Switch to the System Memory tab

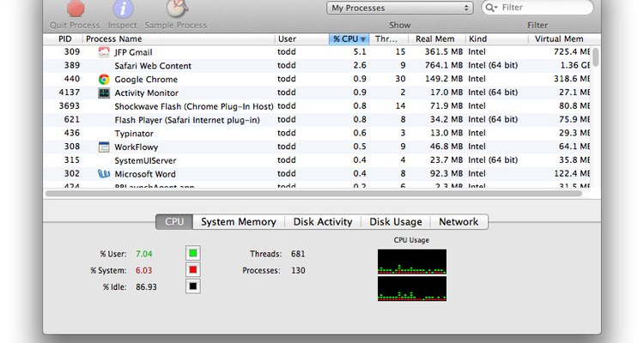[239, 222]
